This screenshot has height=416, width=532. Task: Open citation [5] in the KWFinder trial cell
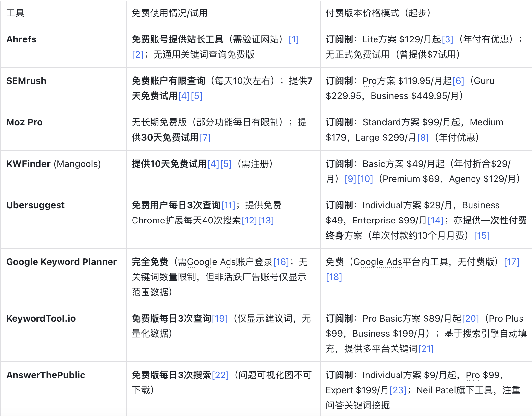tap(226, 164)
